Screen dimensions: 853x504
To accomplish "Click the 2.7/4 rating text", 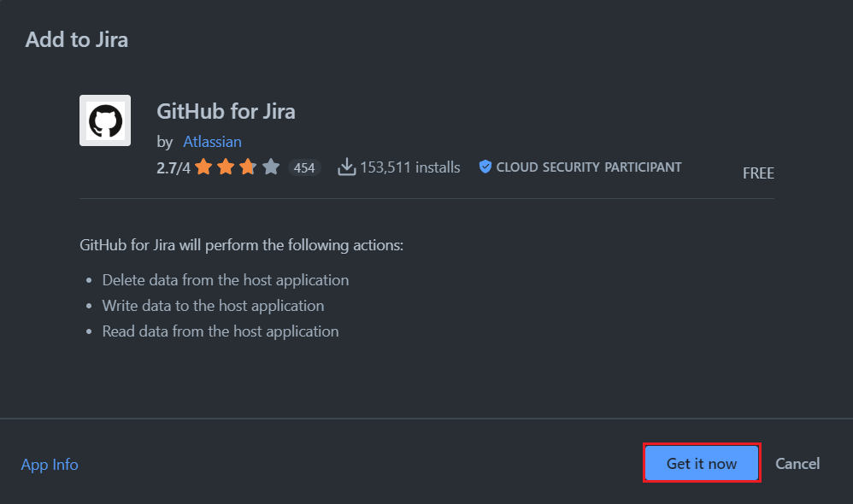I will tap(174, 167).
